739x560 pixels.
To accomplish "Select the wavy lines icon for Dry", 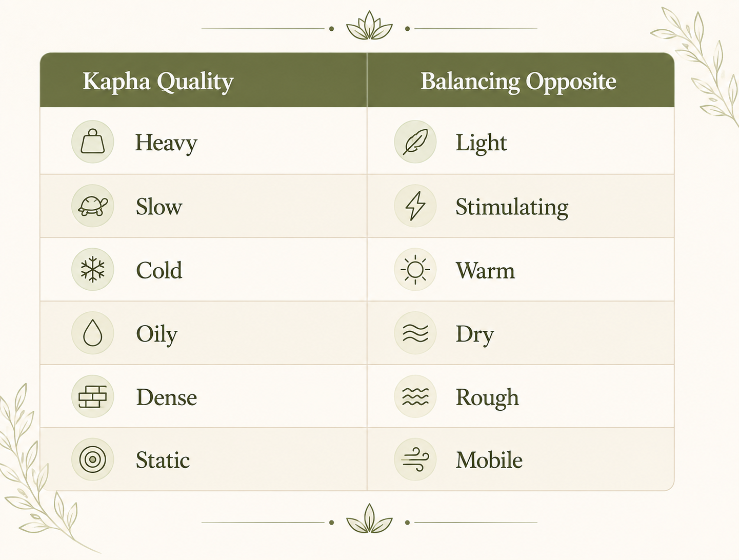I will (x=415, y=333).
